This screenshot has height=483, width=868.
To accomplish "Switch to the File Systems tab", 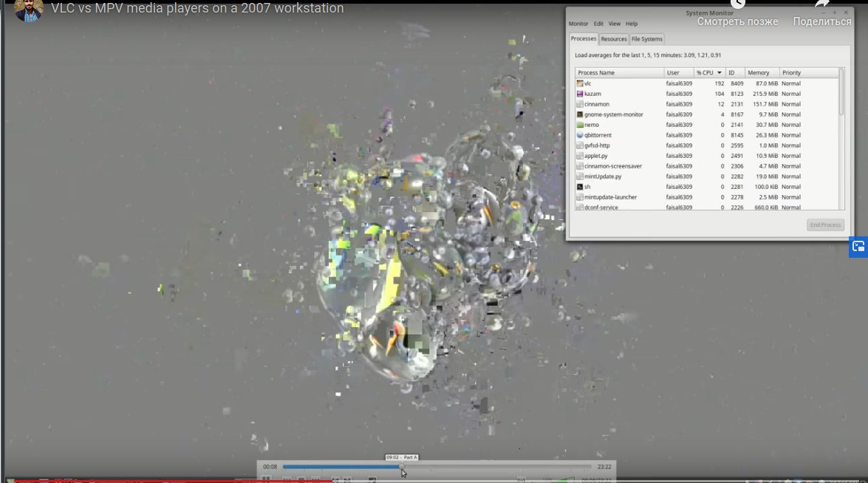I will click(x=646, y=39).
